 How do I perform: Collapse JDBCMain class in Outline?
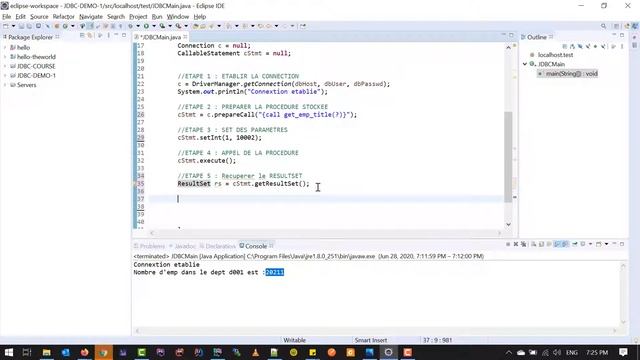[x=525, y=64]
